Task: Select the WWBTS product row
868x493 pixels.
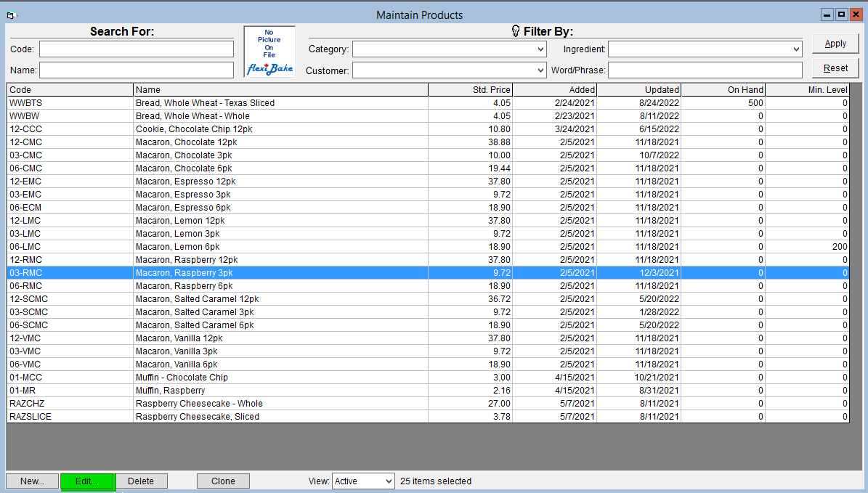Action: 428,103
